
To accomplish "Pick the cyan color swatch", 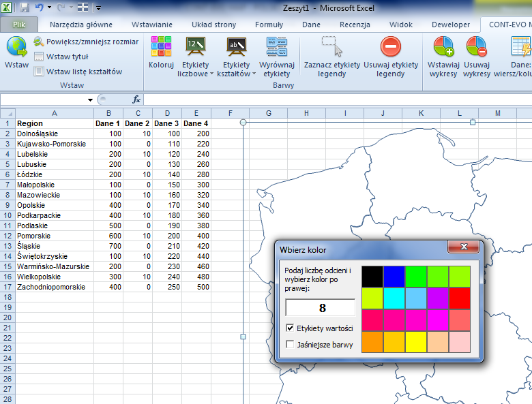I will pos(394,298).
